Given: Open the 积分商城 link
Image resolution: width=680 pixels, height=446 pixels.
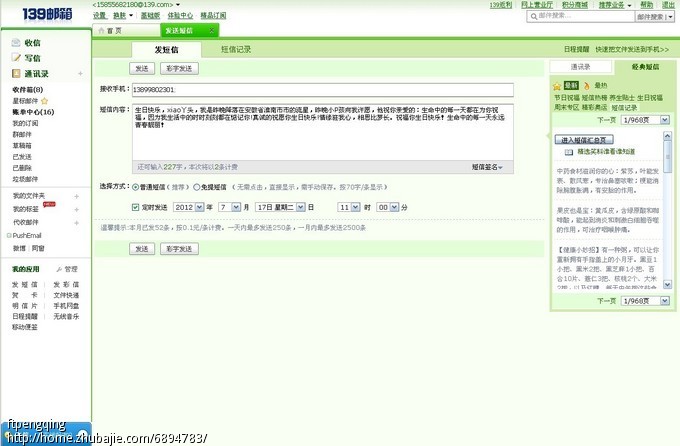Looking at the screenshot, I should coord(575,5).
